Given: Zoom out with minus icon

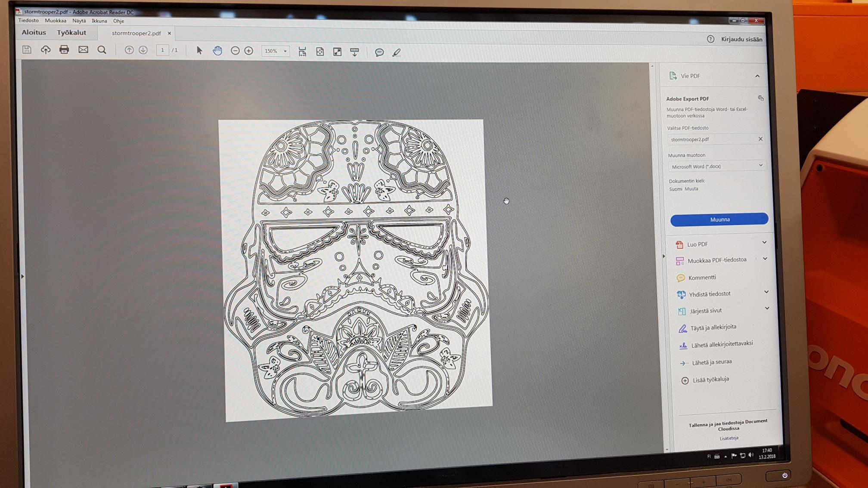Looking at the screenshot, I should 235,51.
